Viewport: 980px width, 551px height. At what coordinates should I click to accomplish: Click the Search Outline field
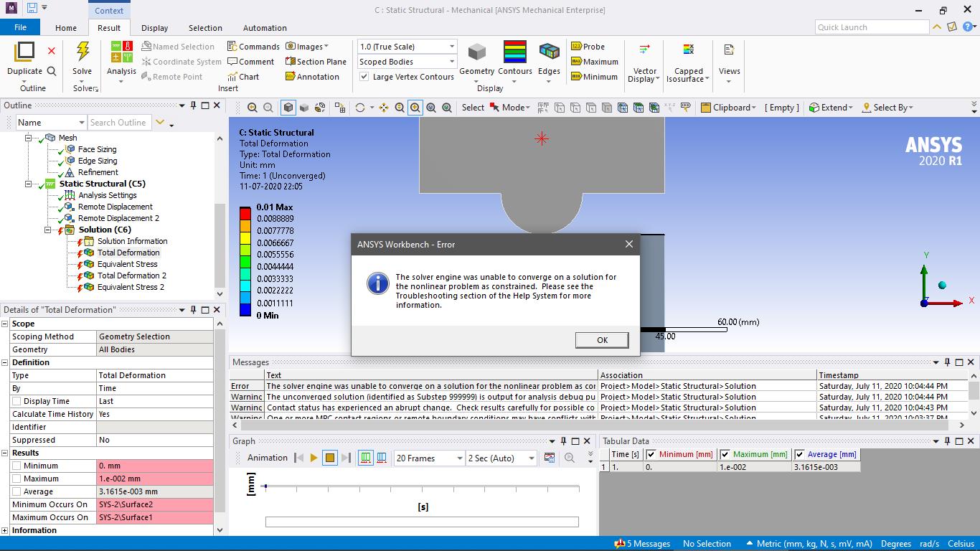click(x=119, y=123)
